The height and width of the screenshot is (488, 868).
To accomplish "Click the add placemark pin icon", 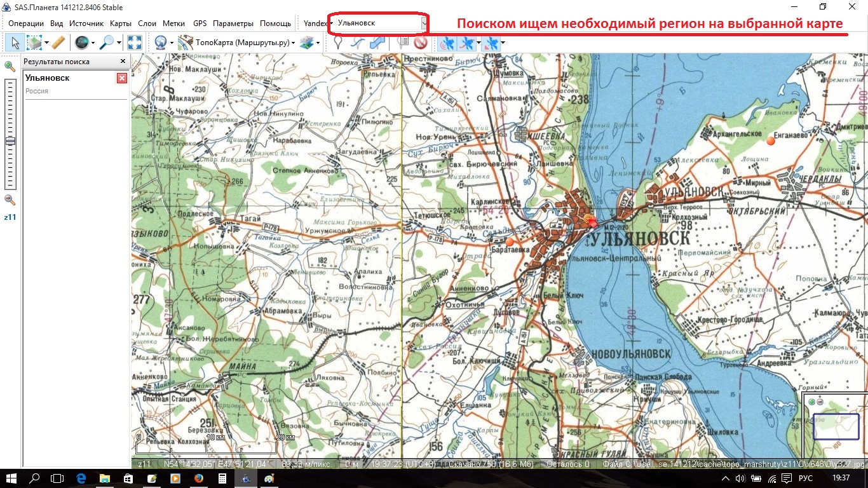I will coord(338,43).
